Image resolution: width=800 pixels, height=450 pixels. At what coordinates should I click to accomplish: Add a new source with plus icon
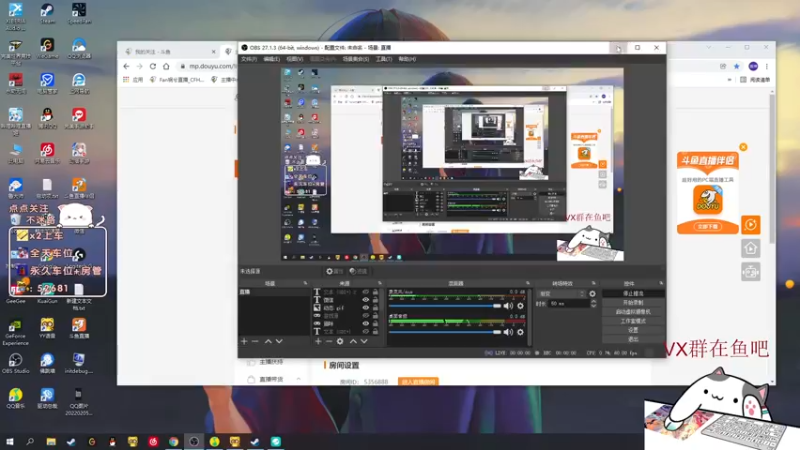[318, 341]
